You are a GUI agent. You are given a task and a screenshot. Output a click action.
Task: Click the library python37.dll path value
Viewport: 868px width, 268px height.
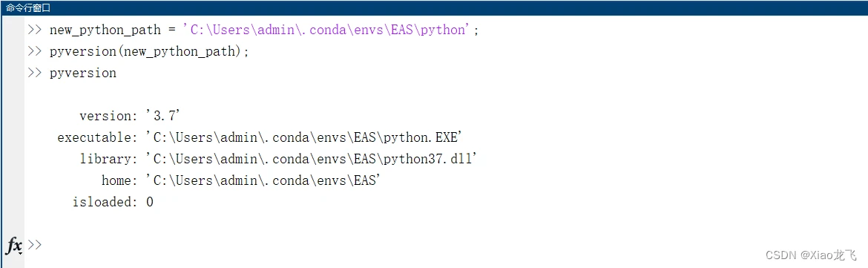click(311, 159)
